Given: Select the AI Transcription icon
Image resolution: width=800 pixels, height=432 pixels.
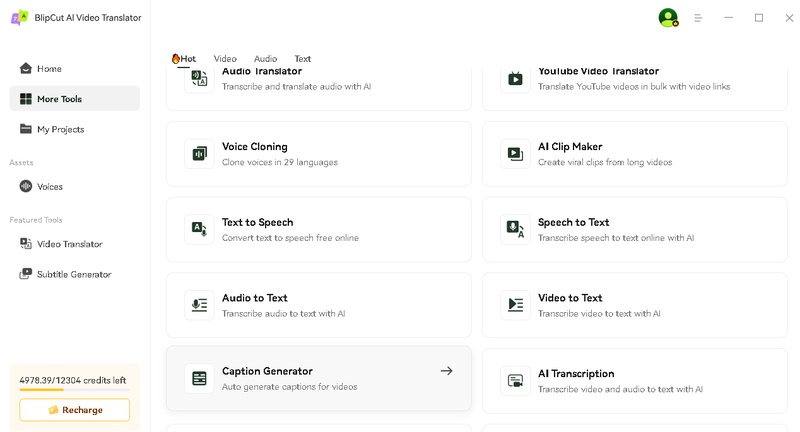Looking at the screenshot, I should (x=515, y=381).
